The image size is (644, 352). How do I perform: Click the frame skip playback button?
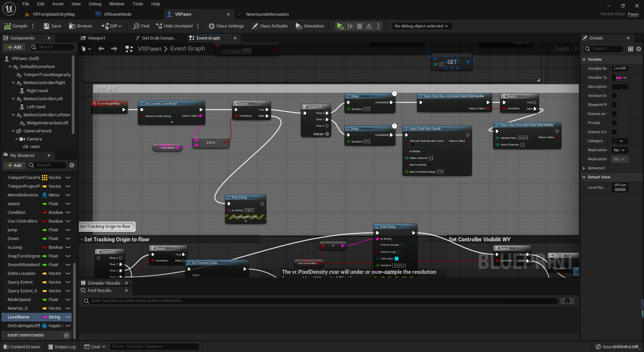[350, 26]
